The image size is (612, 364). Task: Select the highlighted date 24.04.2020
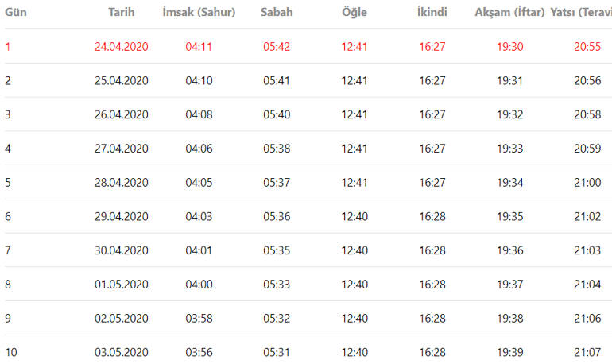[121, 47]
